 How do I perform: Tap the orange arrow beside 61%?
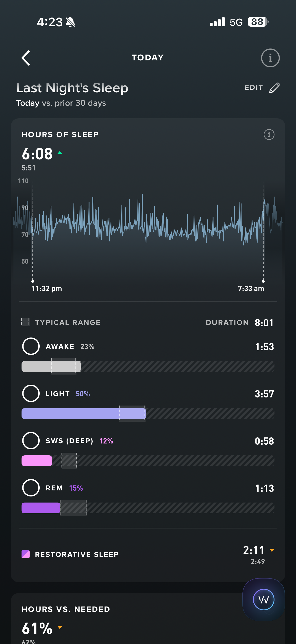click(x=60, y=627)
